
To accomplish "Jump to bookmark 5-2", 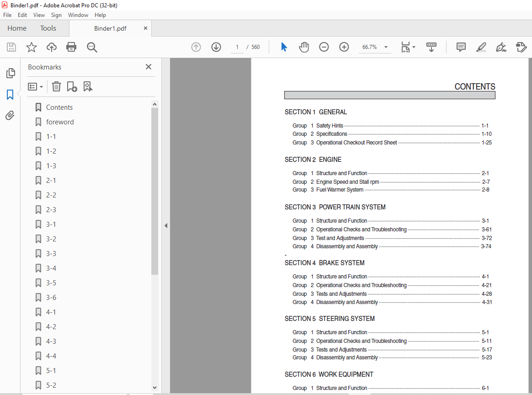I will click(x=51, y=385).
